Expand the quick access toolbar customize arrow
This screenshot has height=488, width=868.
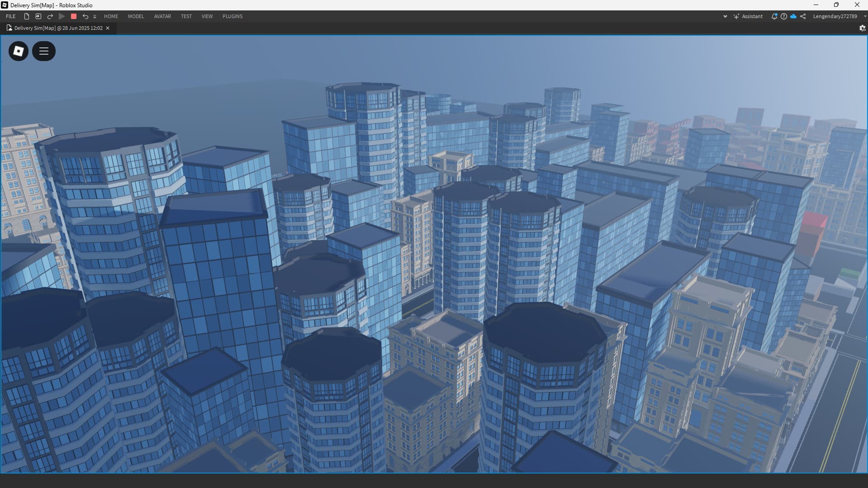pos(95,17)
